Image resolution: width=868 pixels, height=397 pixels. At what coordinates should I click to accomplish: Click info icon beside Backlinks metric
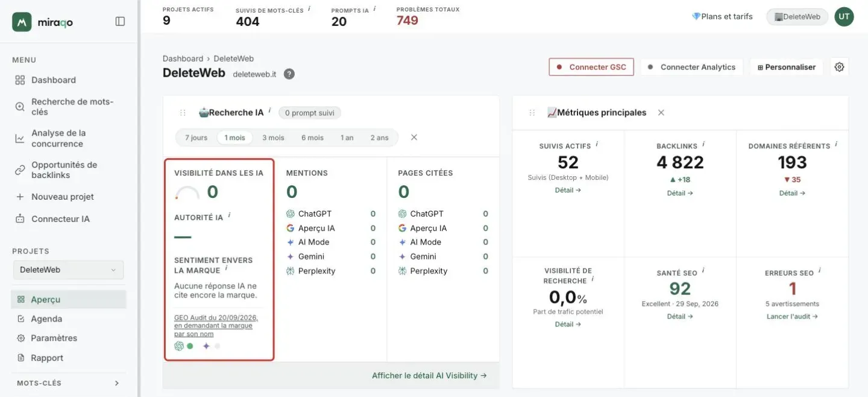coord(703,144)
